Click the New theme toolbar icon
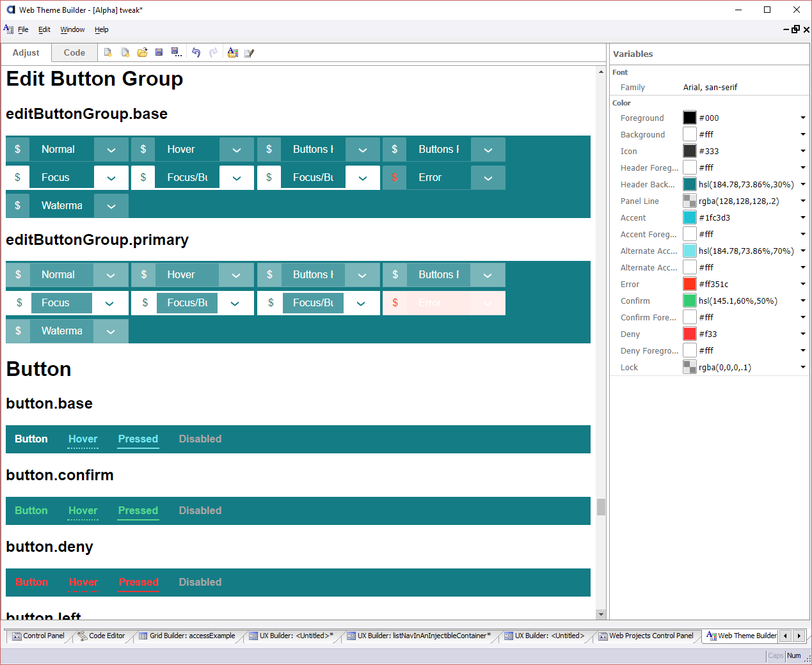 coord(108,52)
